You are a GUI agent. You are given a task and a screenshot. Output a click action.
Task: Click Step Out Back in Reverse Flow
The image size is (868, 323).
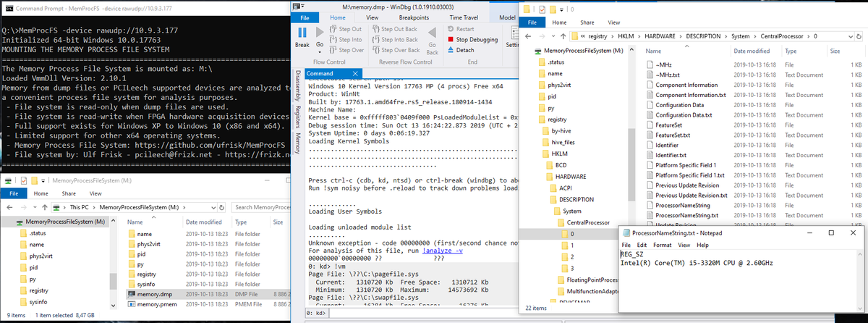click(394, 29)
